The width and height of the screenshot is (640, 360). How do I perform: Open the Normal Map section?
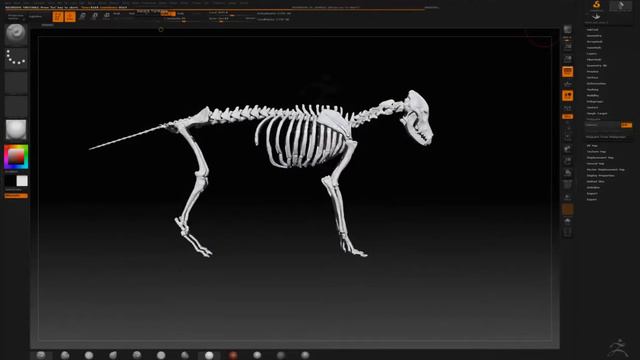pos(596,164)
